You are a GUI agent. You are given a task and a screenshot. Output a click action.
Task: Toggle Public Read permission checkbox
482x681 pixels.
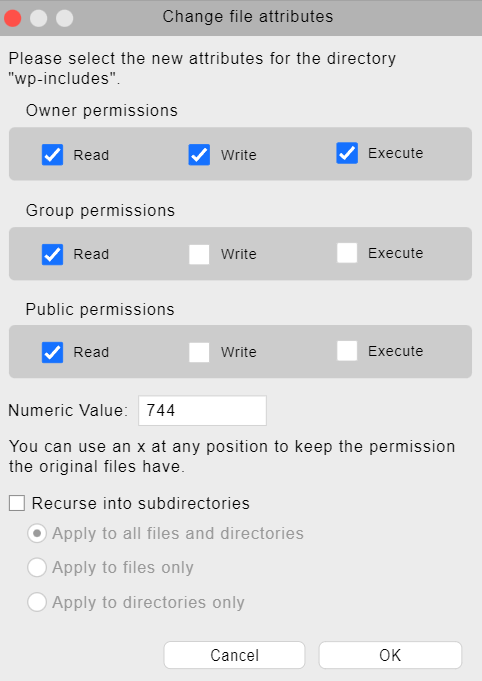pyautogui.click(x=53, y=352)
